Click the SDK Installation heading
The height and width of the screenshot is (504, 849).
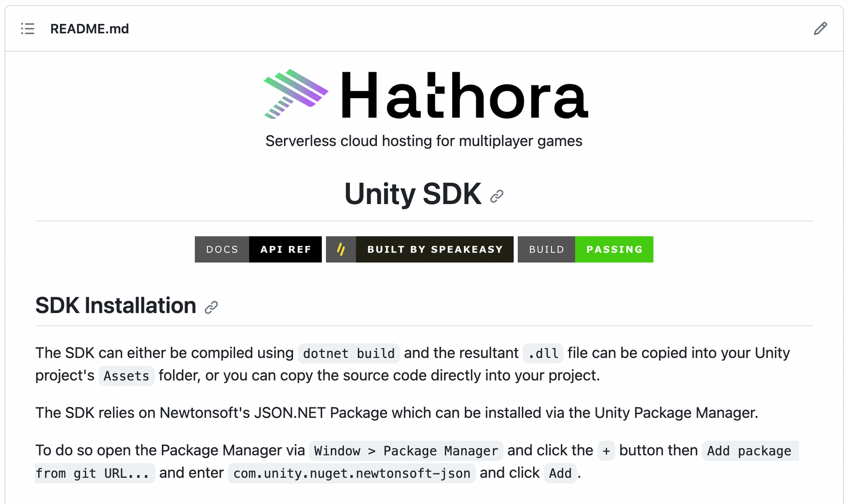pyautogui.click(x=115, y=305)
